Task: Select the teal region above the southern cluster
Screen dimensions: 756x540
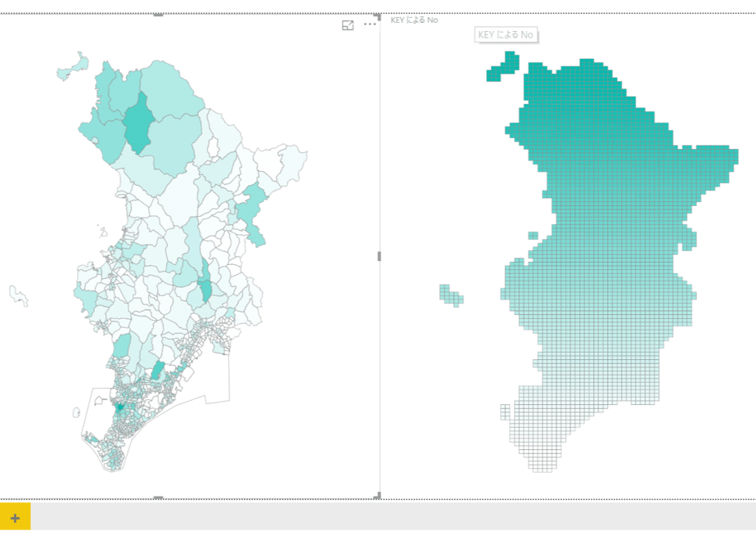Action: click(157, 371)
